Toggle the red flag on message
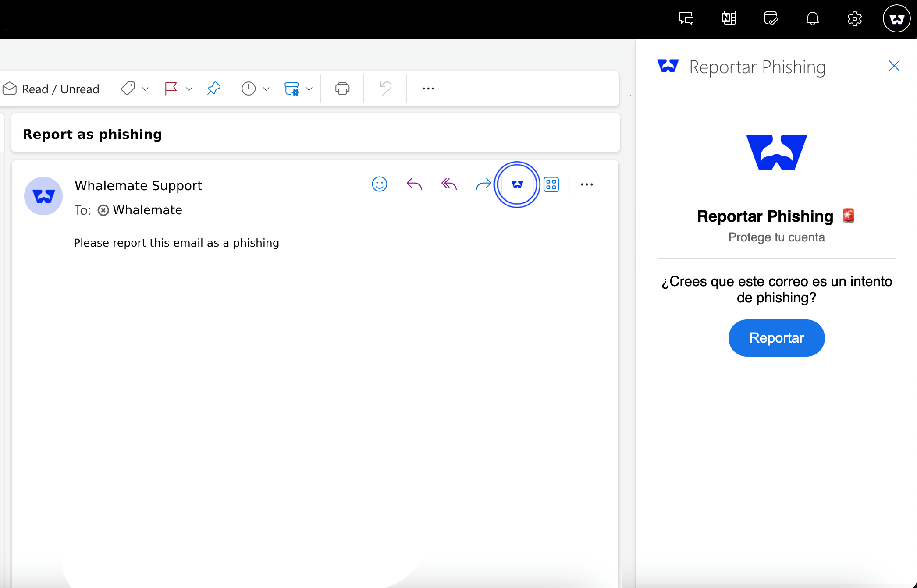 click(171, 89)
